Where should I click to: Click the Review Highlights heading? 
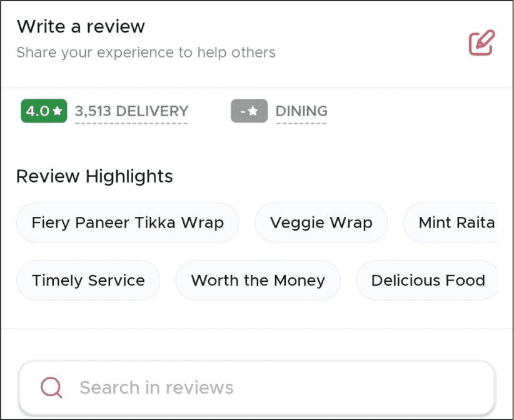[94, 176]
